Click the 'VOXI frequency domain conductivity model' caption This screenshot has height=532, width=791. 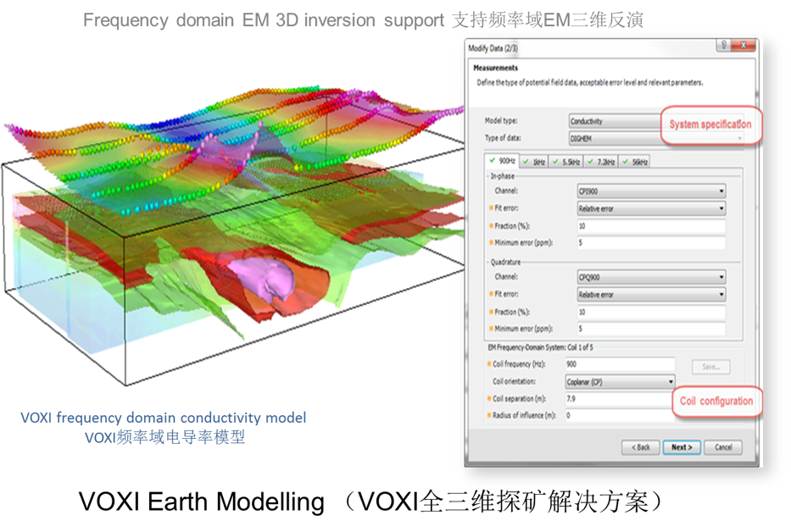coord(163,418)
